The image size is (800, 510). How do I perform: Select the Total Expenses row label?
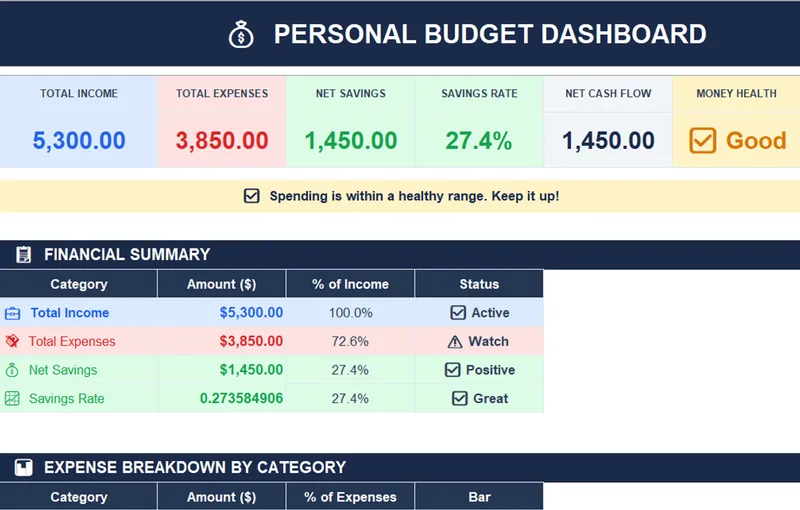tap(72, 341)
